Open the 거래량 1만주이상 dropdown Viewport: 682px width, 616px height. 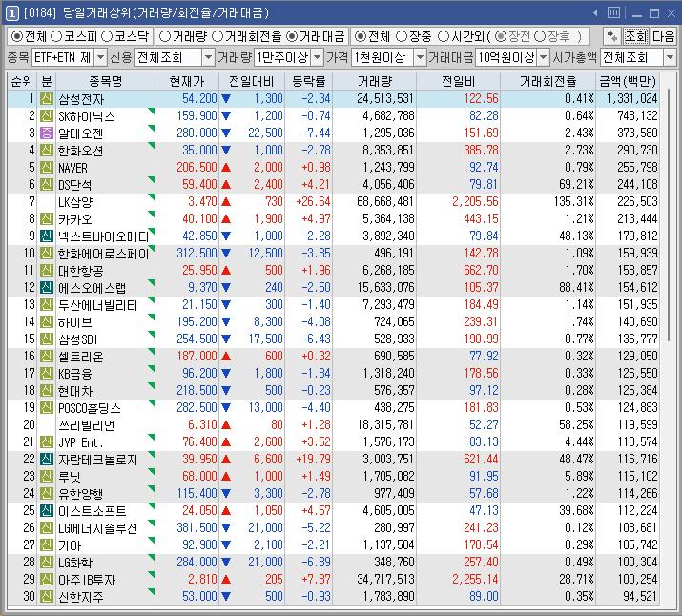coord(318,57)
